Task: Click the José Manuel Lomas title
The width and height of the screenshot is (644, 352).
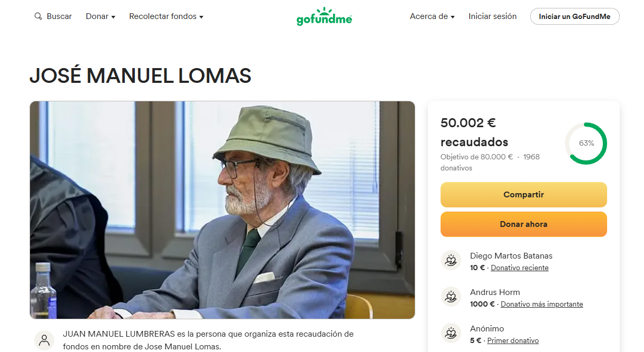Action: coord(140,76)
